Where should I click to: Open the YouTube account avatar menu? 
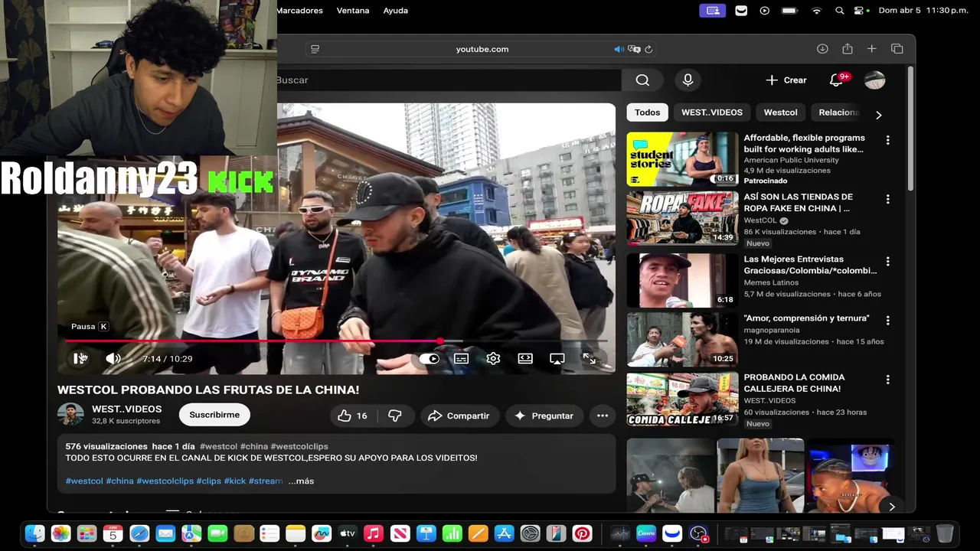pos(874,80)
